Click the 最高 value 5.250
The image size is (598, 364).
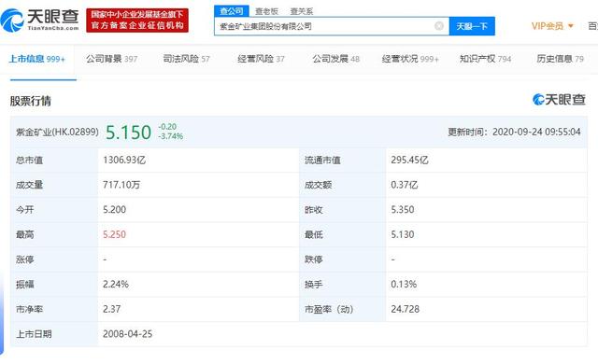click(114, 234)
